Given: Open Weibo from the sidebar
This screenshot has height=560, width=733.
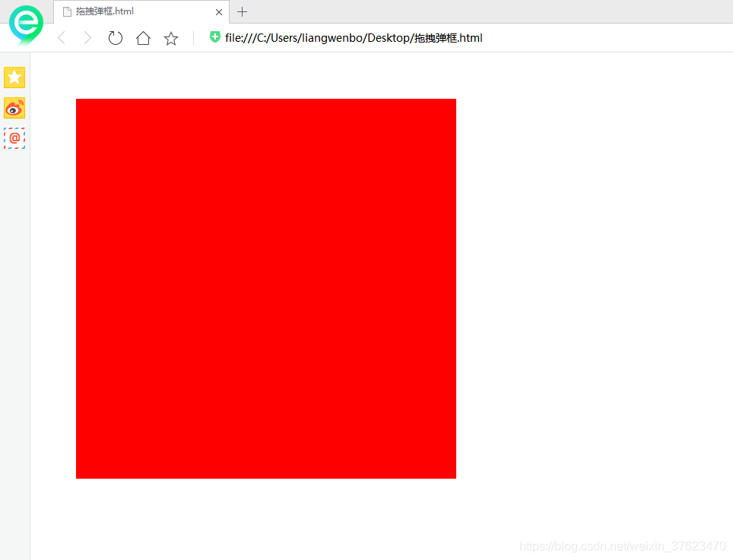Looking at the screenshot, I should click(14, 108).
